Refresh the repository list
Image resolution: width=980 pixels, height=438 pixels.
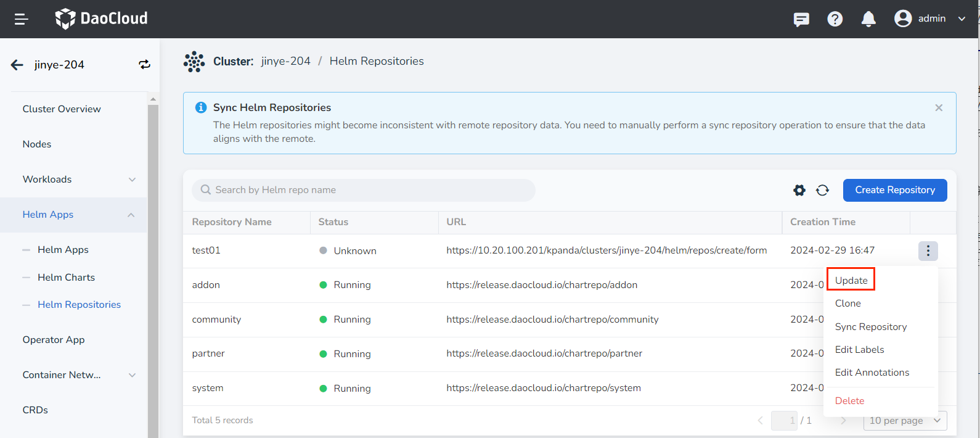point(822,190)
